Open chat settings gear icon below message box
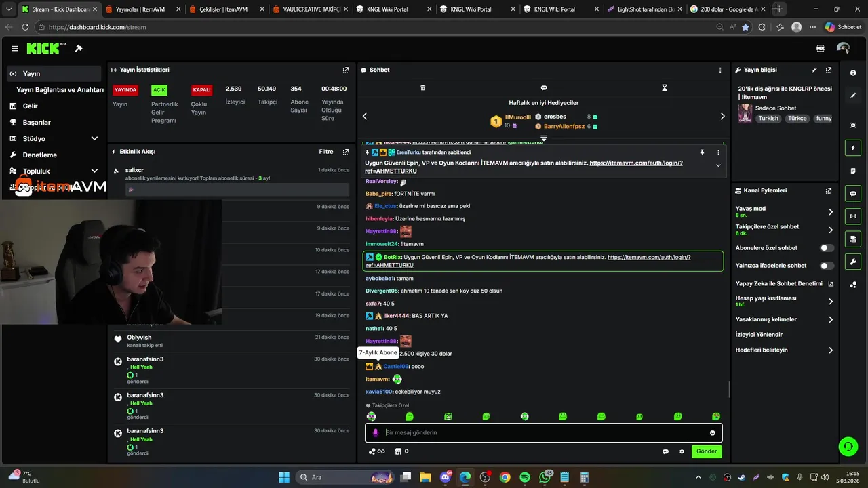 682,451
